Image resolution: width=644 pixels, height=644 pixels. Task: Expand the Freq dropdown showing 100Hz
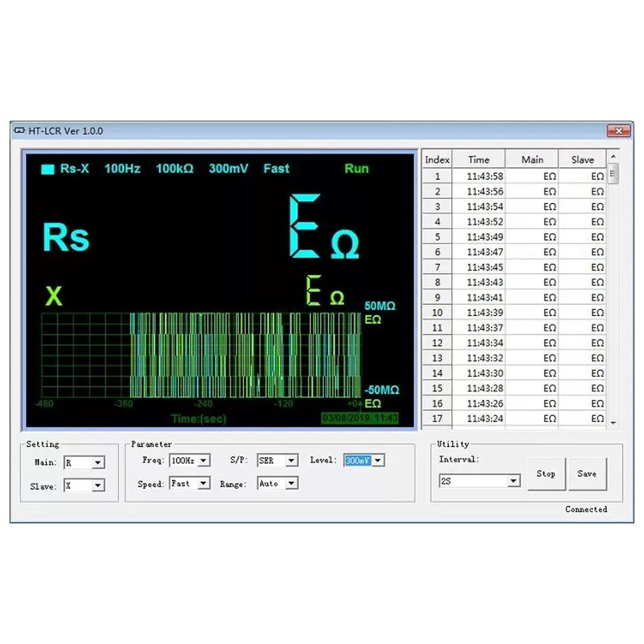[x=204, y=460]
